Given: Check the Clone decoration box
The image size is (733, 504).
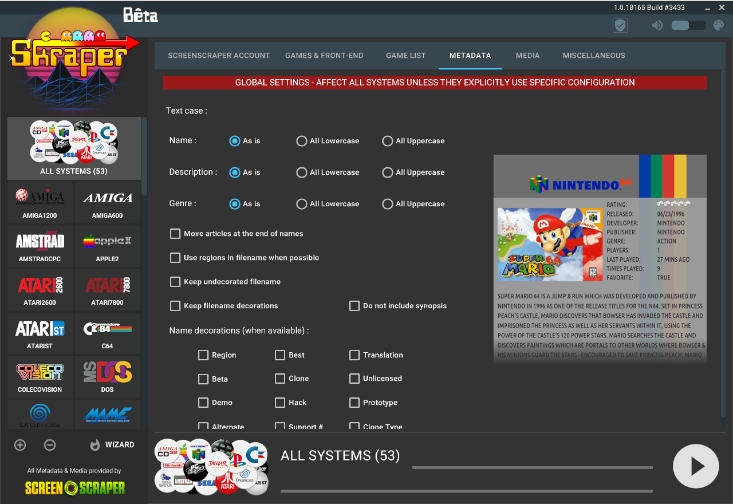Looking at the screenshot, I should click(x=280, y=379).
